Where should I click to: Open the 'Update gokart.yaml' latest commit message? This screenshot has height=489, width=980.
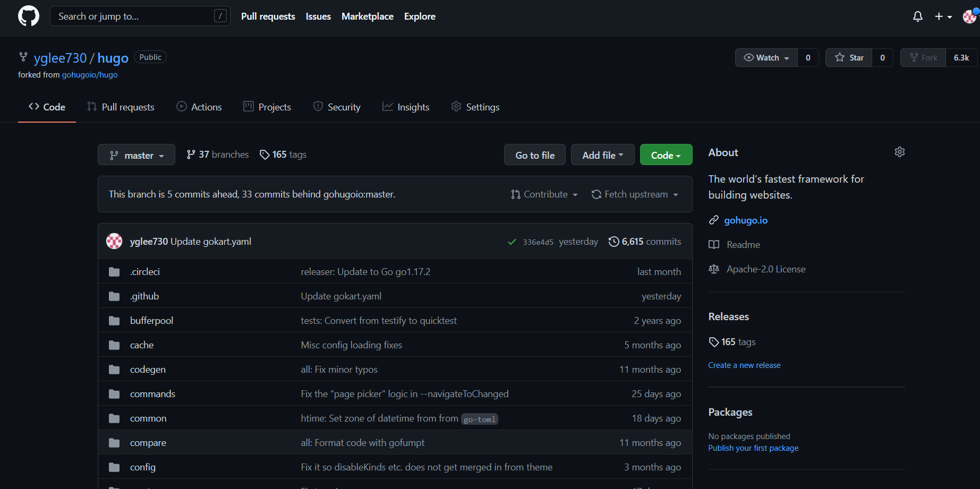coord(210,242)
